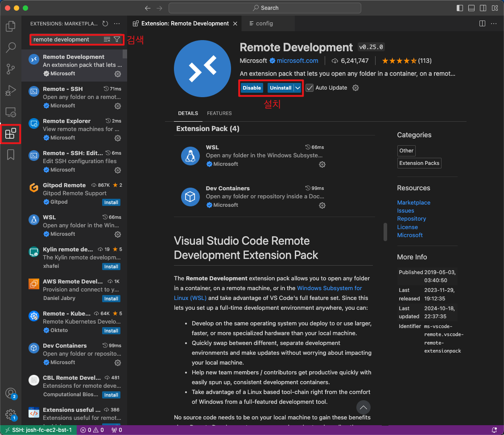Screen dimensions: 504x435
Task: Click the editor vertical scrollbar thumb
Action: click(x=385, y=232)
